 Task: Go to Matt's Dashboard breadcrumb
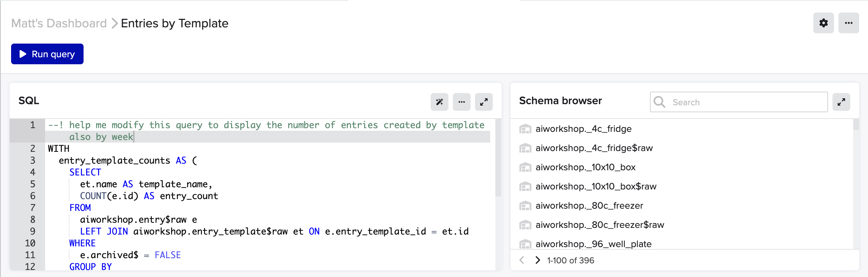click(x=59, y=23)
